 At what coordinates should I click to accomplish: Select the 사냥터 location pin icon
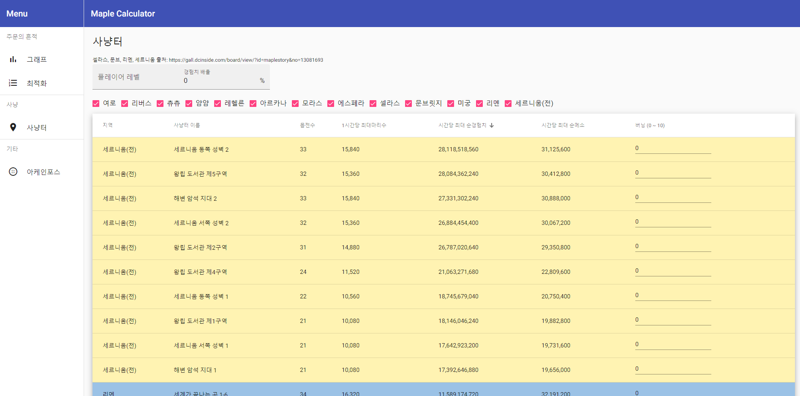pyautogui.click(x=13, y=127)
